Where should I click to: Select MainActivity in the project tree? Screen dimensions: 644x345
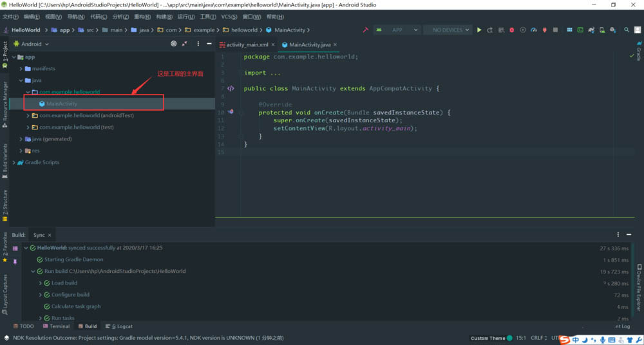(62, 104)
